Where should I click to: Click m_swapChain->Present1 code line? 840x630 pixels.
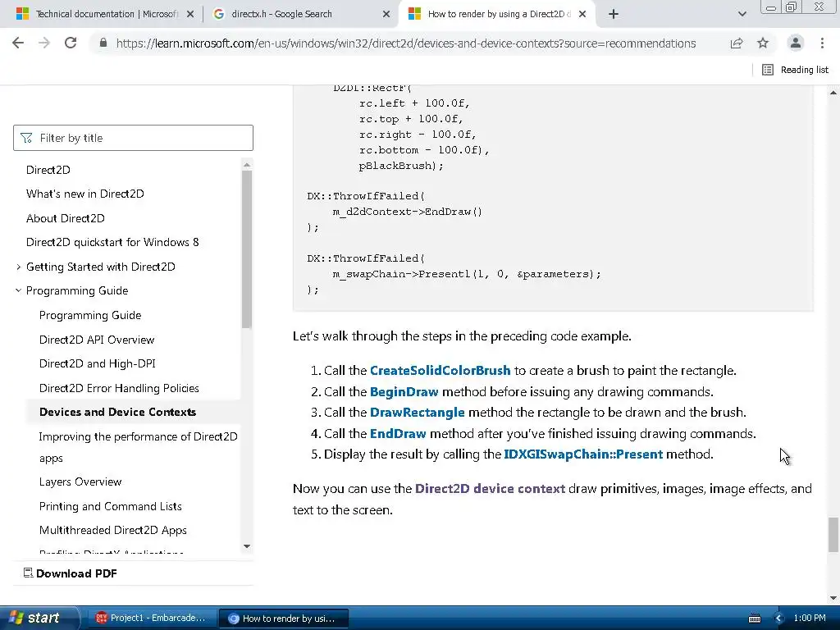pyautogui.click(x=467, y=274)
